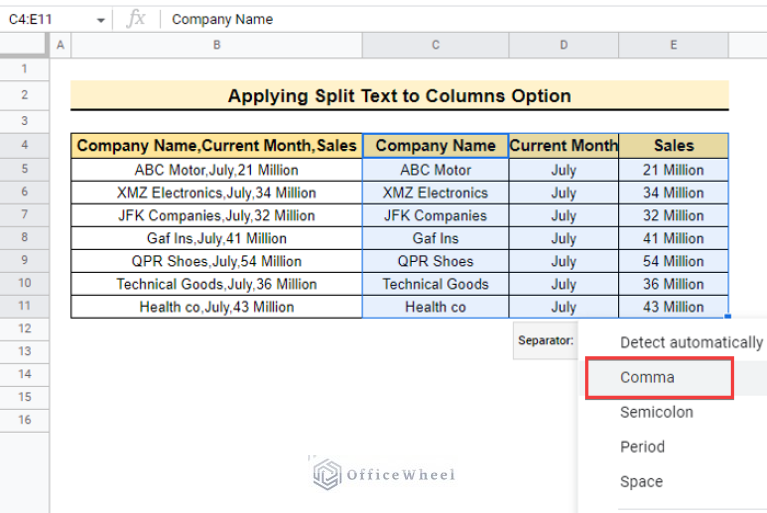Viewport: 767px width, 513px height.
Task: Select the column B header
Action: pos(216,45)
